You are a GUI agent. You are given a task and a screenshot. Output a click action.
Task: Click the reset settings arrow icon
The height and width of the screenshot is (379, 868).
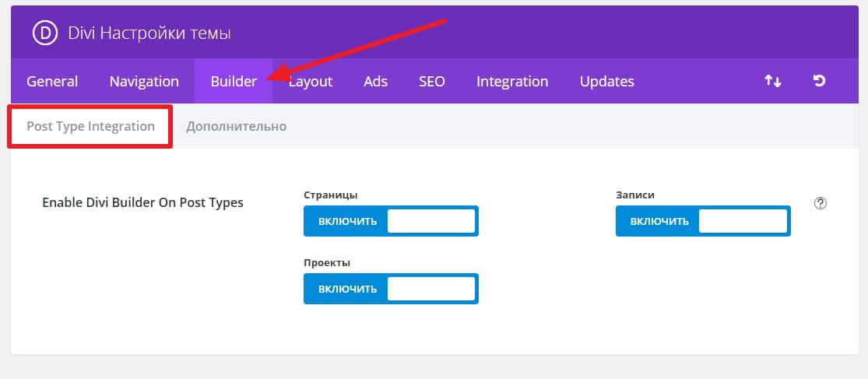click(x=819, y=81)
